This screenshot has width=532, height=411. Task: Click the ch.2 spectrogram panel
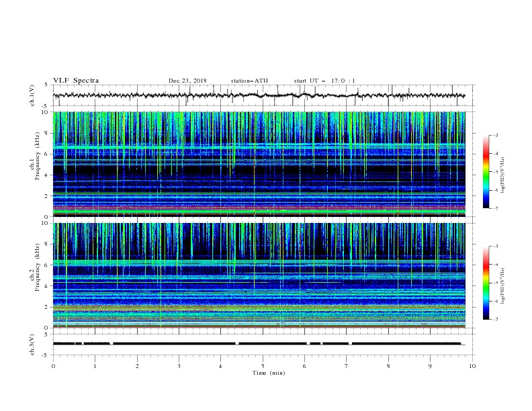(x=259, y=275)
